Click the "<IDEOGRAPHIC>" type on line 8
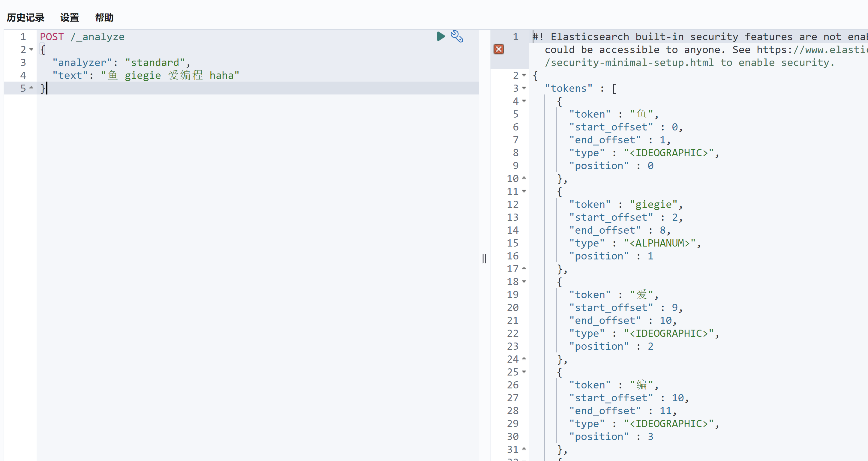Image resolution: width=868 pixels, height=461 pixels. 669,153
